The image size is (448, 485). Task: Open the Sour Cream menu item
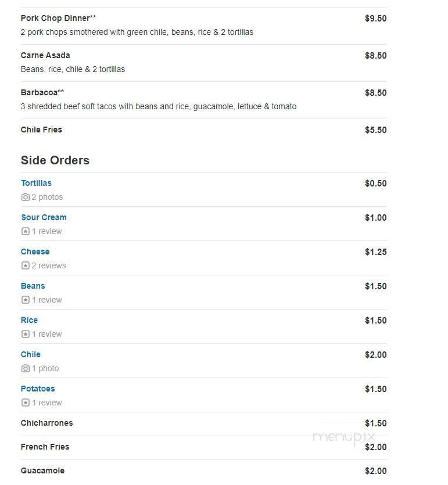point(44,217)
